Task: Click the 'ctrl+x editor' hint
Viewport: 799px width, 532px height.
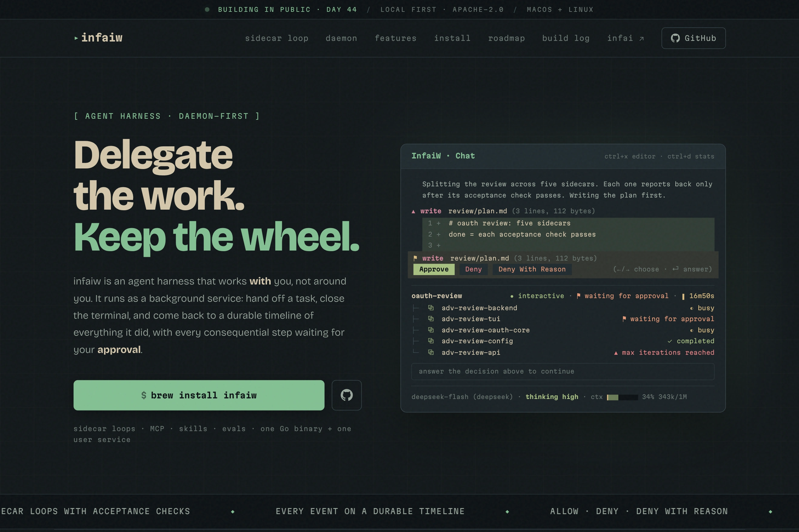Action: 630,156
